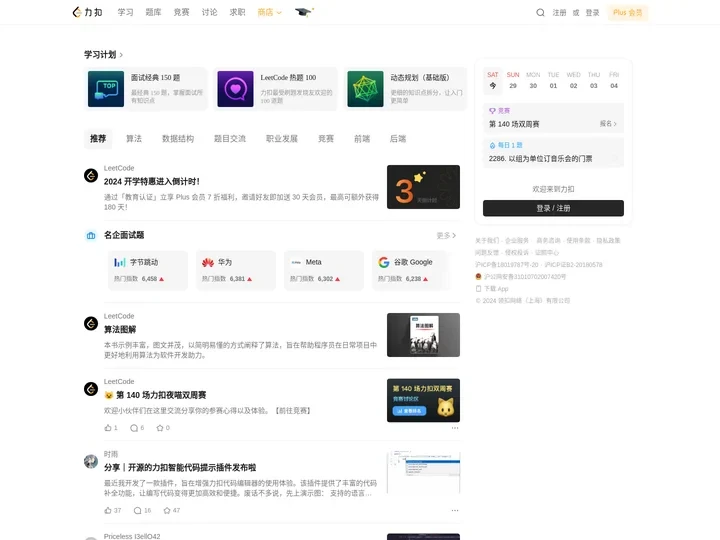Open the 第 140 场力扣双周赛 banner thumbnail
Screen dimensions: 720x540
423,400
